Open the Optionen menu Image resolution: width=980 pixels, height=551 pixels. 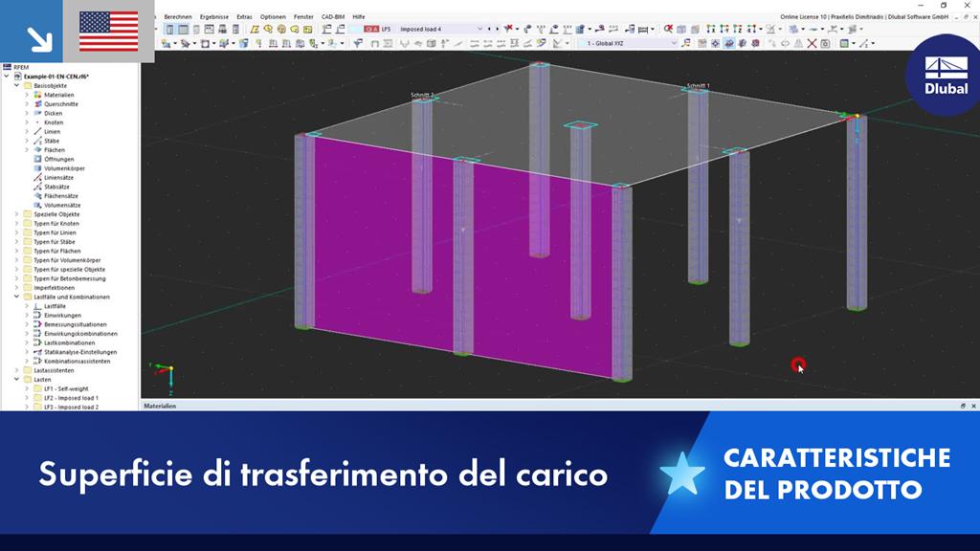(x=273, y=17)
